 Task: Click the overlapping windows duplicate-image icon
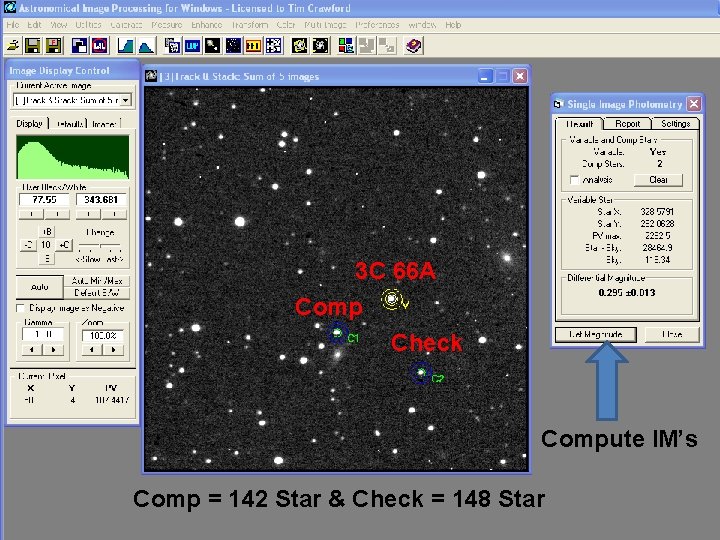[79, 45]
